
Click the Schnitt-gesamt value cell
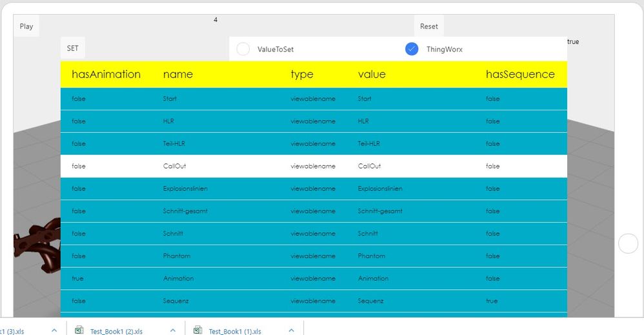(380, 211)
